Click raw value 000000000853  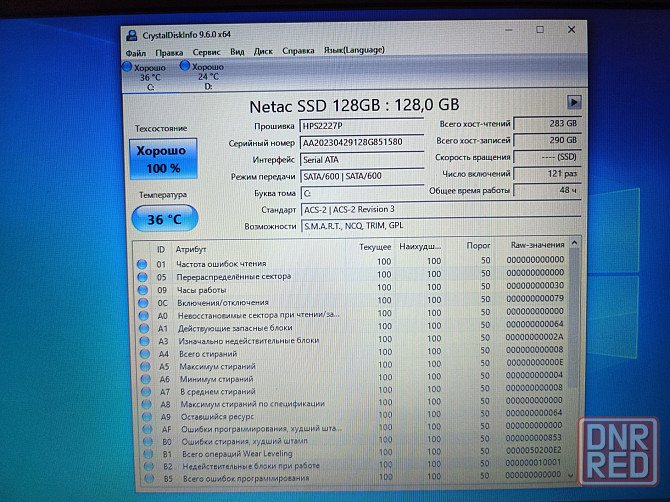[x=533, y=438]
